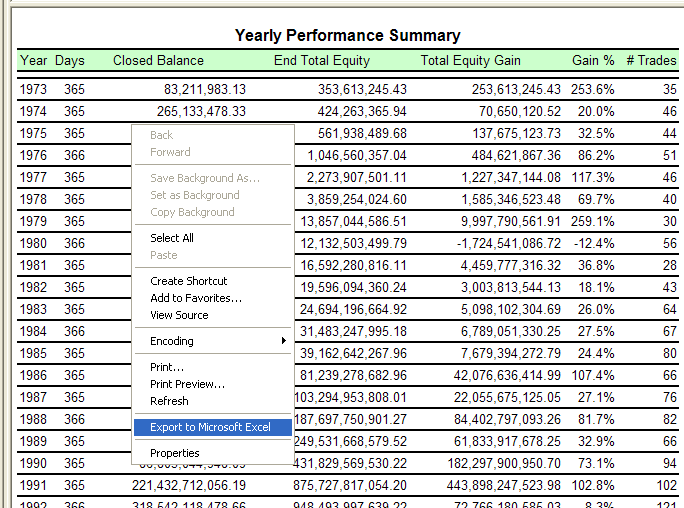684x508 pixels.
Task: Click the 102.8% gain value
Action: [x=593, y=485]
